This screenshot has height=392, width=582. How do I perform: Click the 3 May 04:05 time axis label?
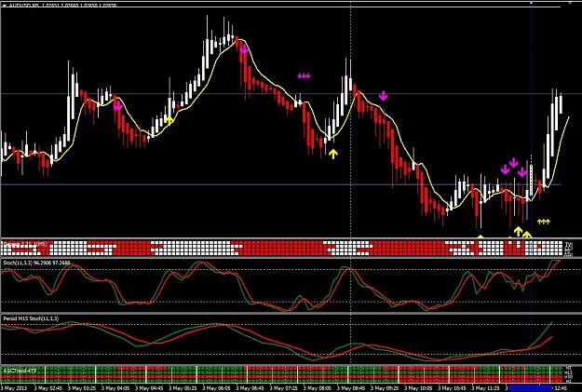tap(115, 388)
